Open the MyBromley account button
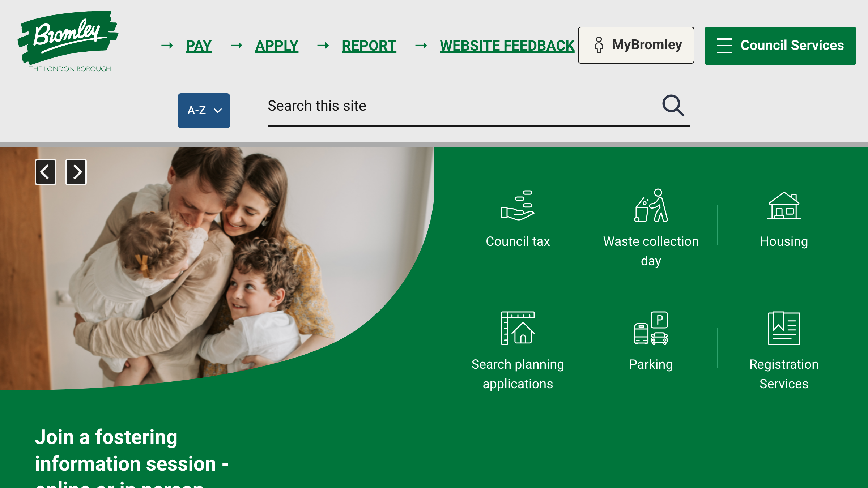 click(x=636, y=45)
